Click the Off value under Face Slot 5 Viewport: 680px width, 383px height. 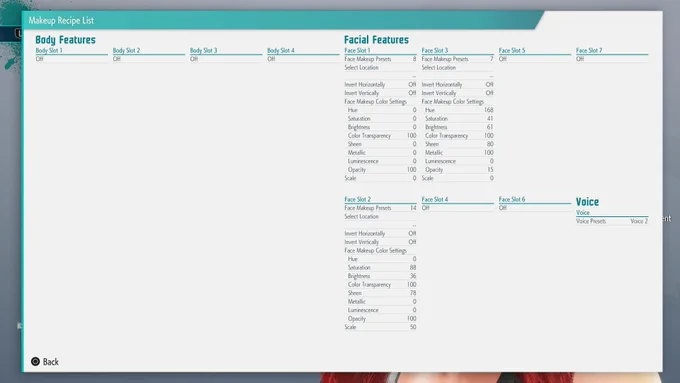[x=503, y=59]
